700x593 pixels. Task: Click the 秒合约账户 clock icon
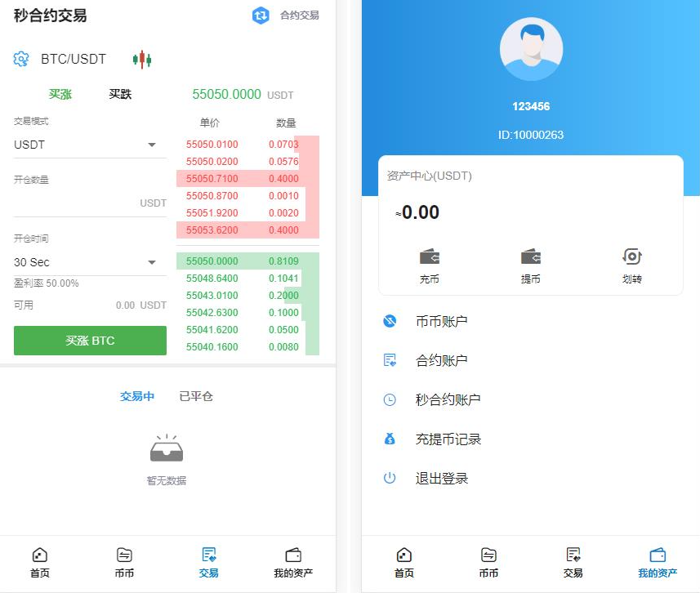[x=390, y=399]
